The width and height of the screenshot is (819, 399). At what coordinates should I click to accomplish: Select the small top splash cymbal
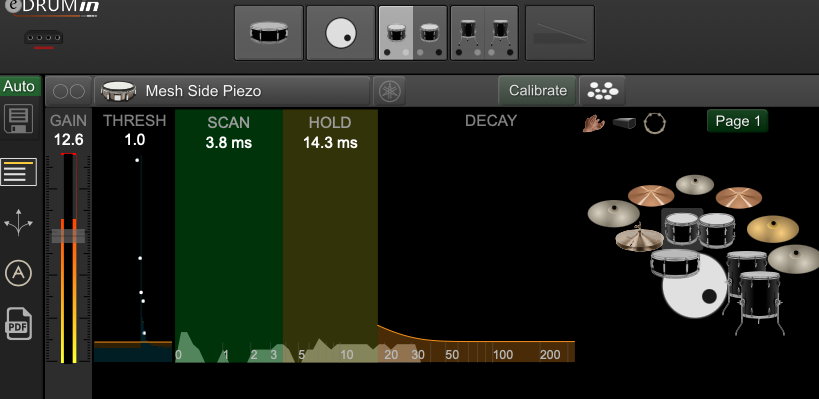695,184
